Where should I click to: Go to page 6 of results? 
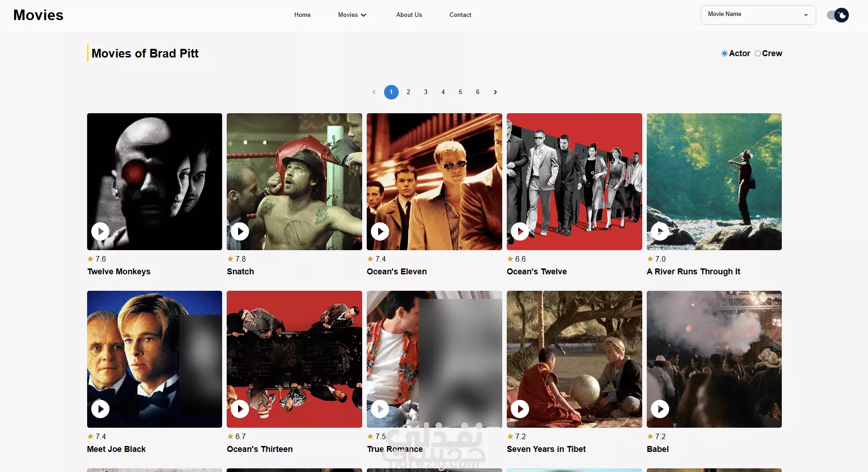[478, 92]
